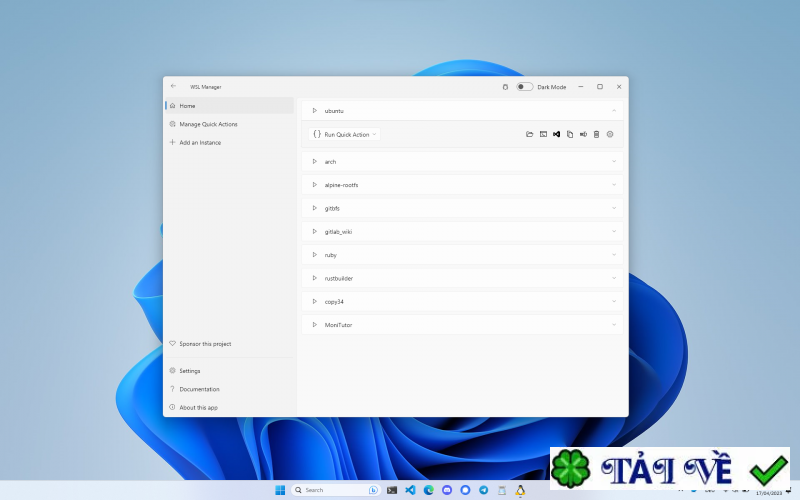Start the gitbfs instance play icon
The width and height of the screenshot is (800, 500).
click(x=314, y=208)
